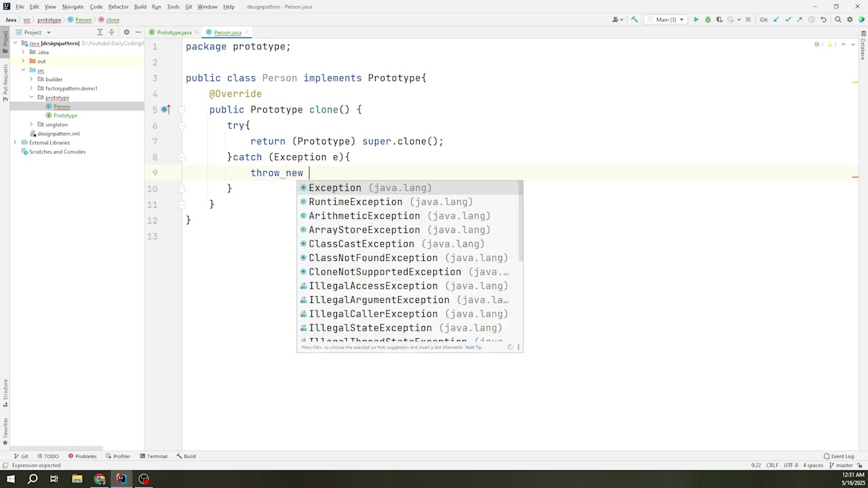The image size is (868, 488).
Task: Open the TODO tool window
Action: [x=47, y=456]
